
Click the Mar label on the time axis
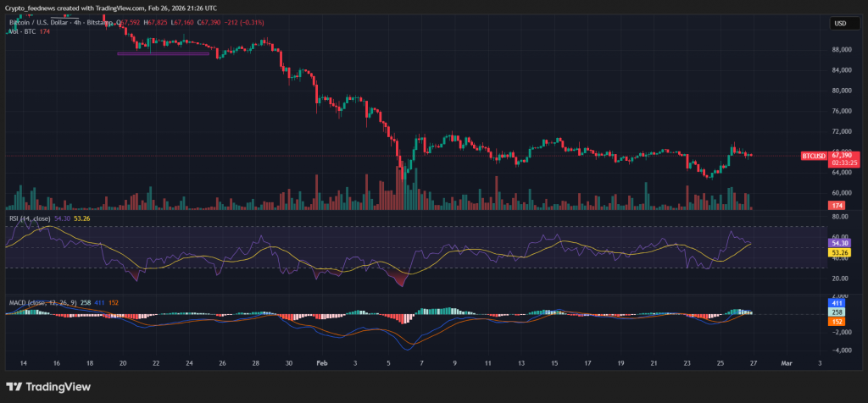pos(787,362)
